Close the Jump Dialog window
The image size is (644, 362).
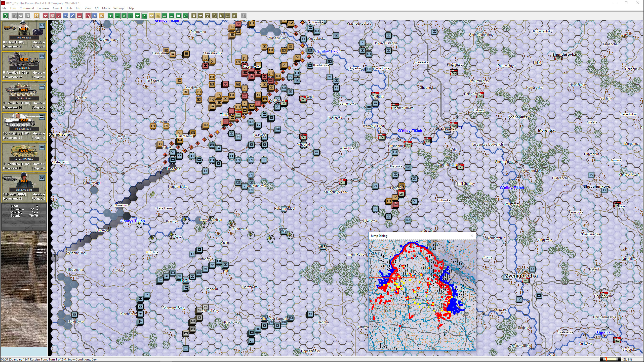coord(472,236)
